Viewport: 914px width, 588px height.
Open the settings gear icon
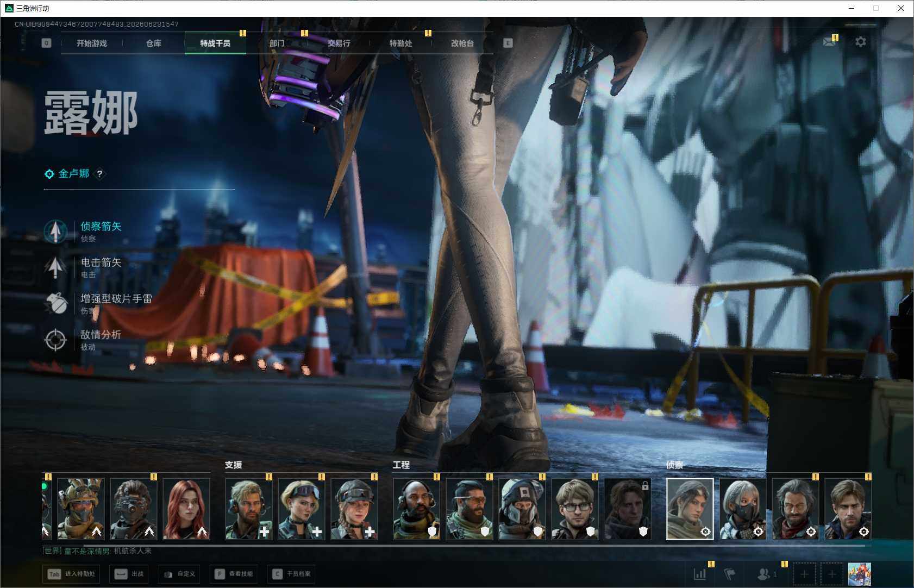[x=861, y=42]
